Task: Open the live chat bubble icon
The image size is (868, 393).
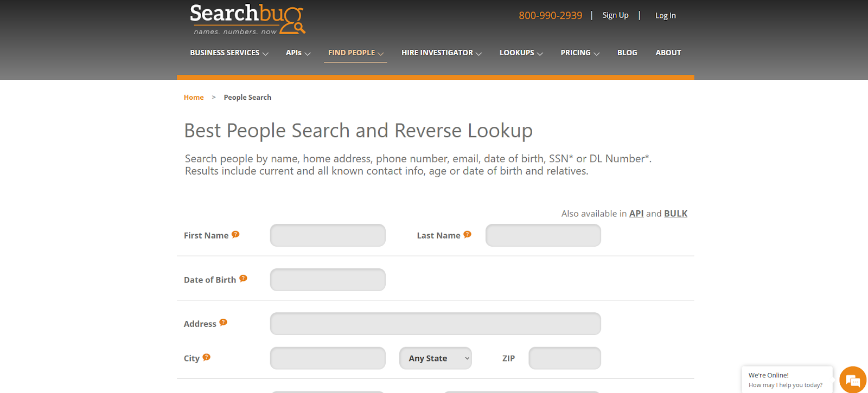Action: (853, 380)
